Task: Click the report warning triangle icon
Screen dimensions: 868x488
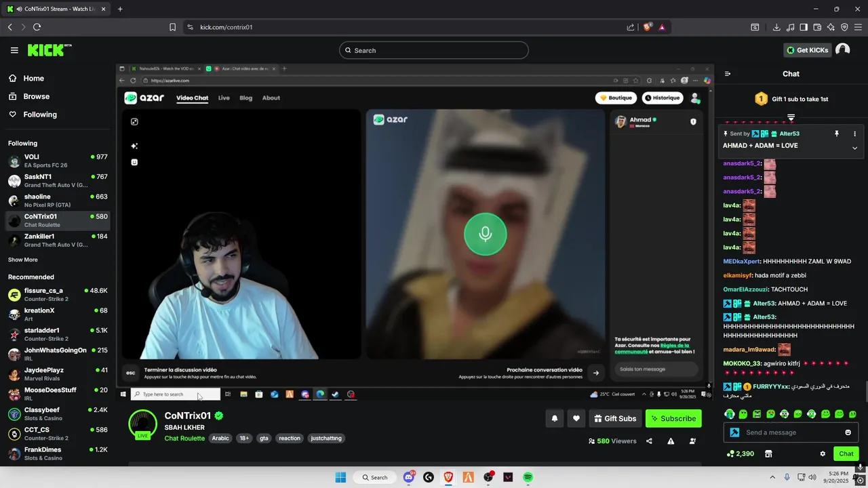Action: tap(671, 441)
